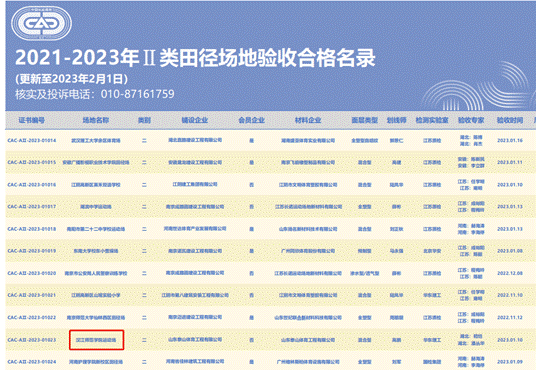Viewport: 536px width, 370px height.
Task: Click the acceptance date 2022.11.12
Action: [510, 317]
